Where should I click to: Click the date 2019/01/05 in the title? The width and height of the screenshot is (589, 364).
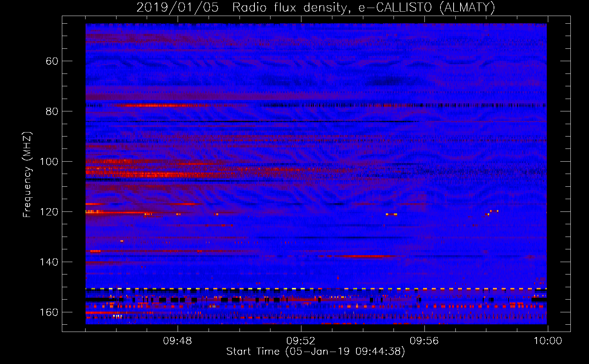177,7
